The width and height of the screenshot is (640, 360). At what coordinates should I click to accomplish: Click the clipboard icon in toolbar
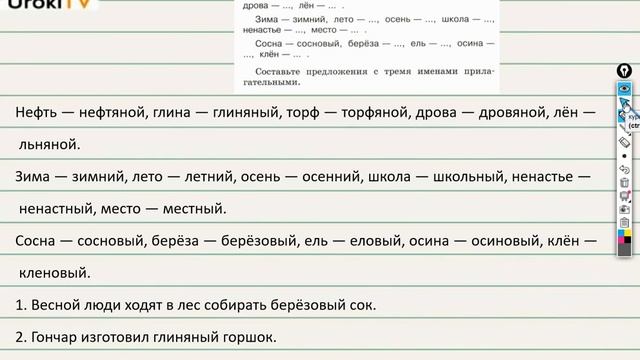624,222
